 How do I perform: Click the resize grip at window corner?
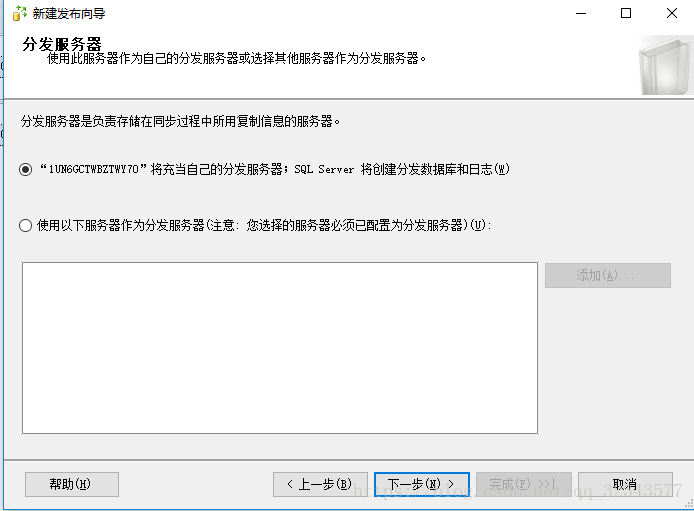[x=689, y=503]
